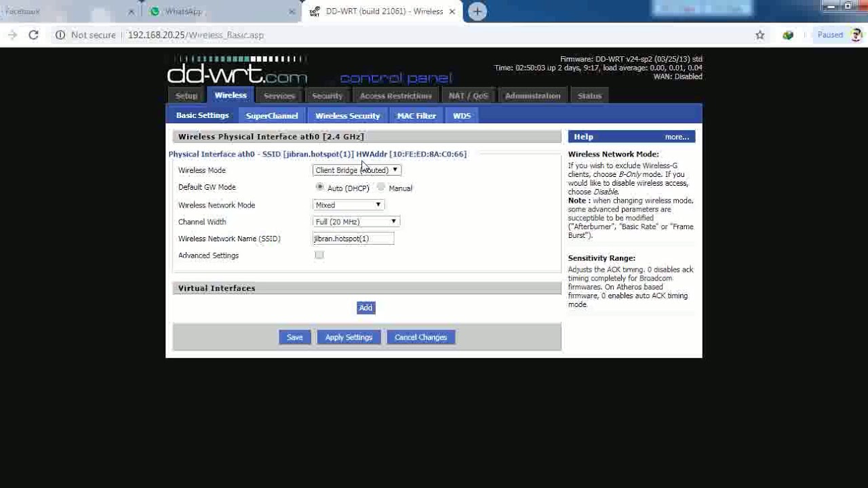868x488 pixels.
Task: Expand the Channel Width dropdown
Action: 356,222
